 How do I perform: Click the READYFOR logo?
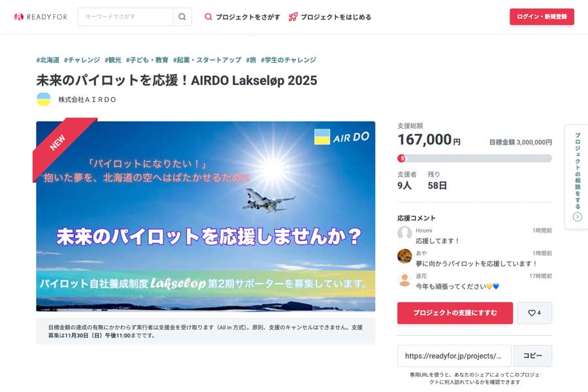click(41, 17)
